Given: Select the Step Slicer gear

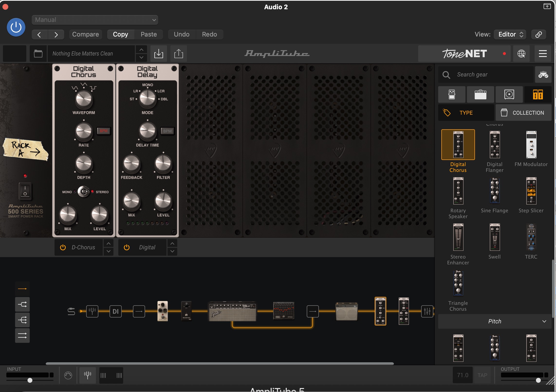Looking at the screenshot, I should 531,191.
